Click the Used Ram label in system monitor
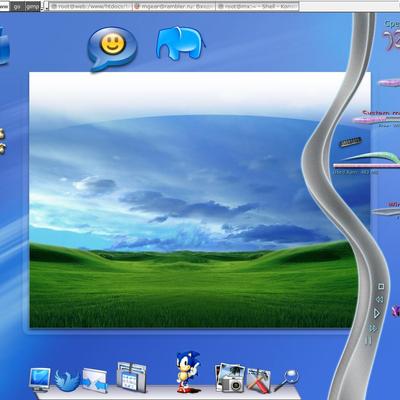This screenshot has height=400, width=400. click(356, 172)
